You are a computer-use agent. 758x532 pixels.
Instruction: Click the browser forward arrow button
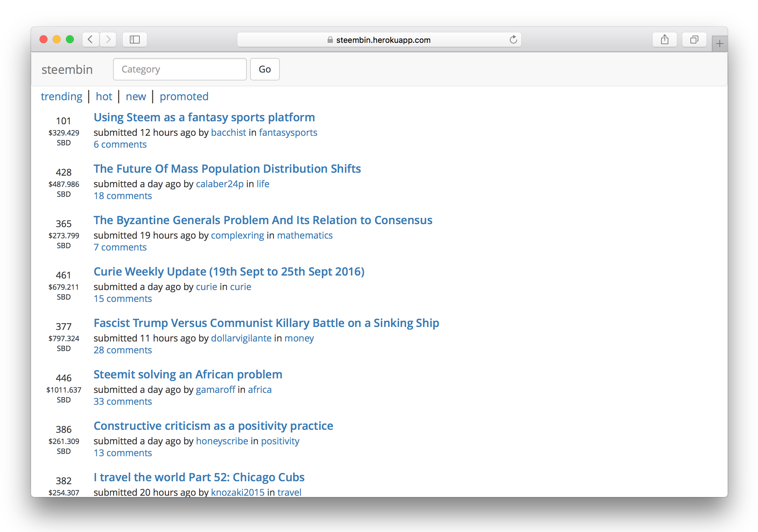tap(108, 40)
